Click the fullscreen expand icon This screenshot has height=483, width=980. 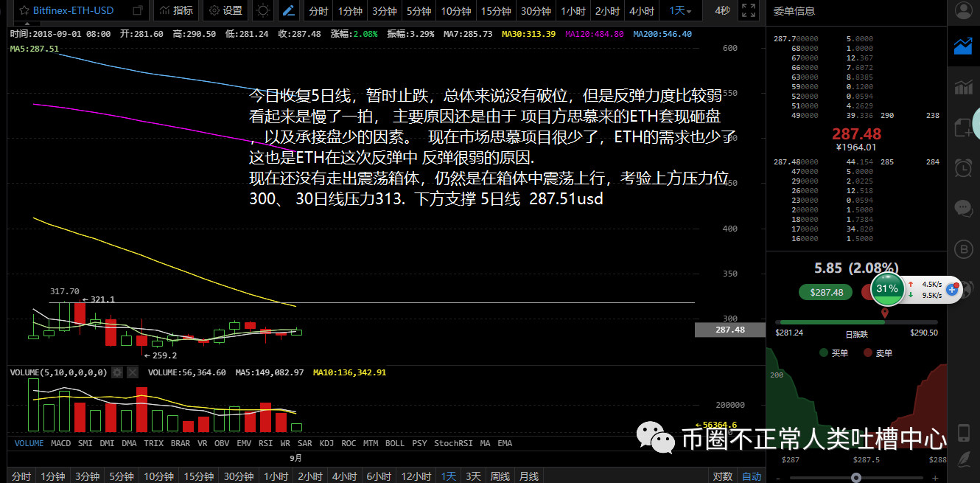tap(749, 11)
